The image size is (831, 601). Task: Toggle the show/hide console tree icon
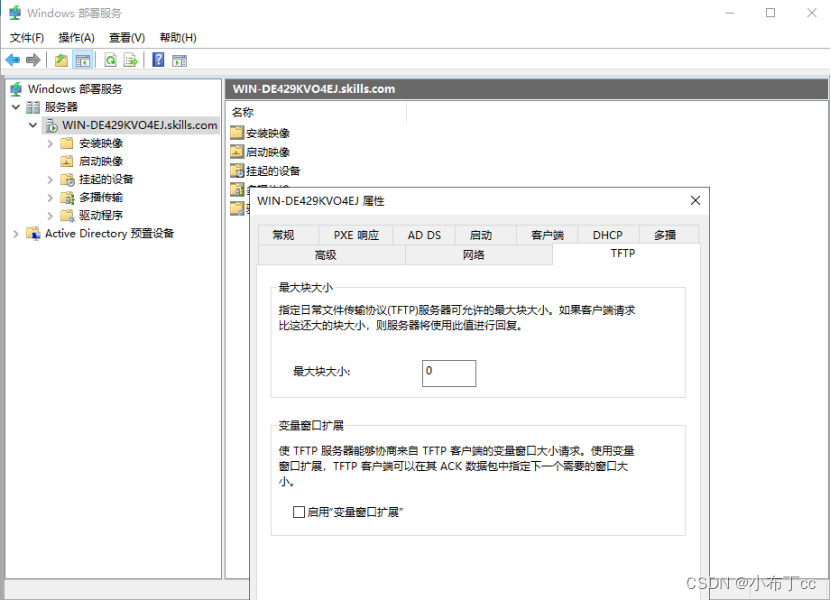(x=83, y=60)
